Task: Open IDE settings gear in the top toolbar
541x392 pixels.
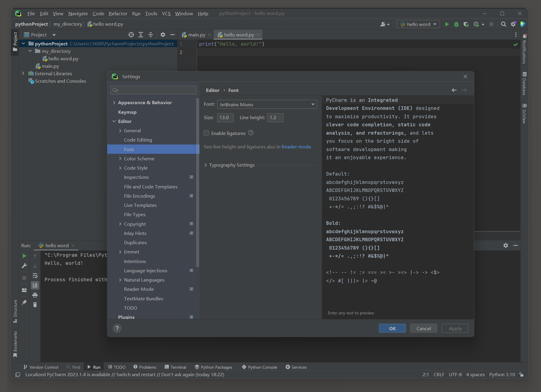Action: coord(513,24)
